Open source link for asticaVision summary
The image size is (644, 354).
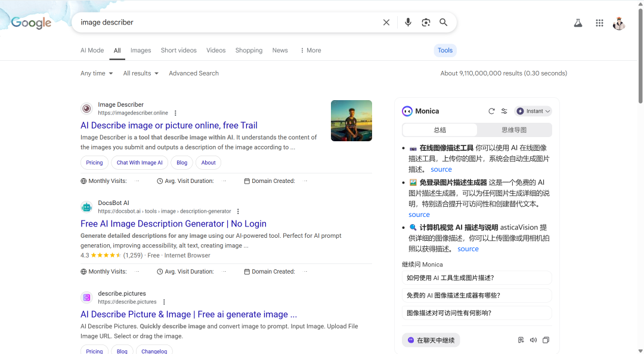point(468,249)
